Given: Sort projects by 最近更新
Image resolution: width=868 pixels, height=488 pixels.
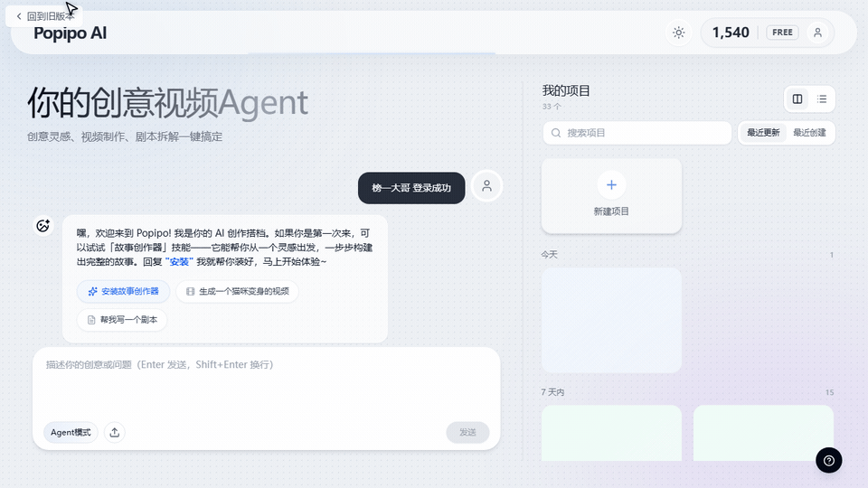Looking at the screenshot, I should [x=763, y=133].
